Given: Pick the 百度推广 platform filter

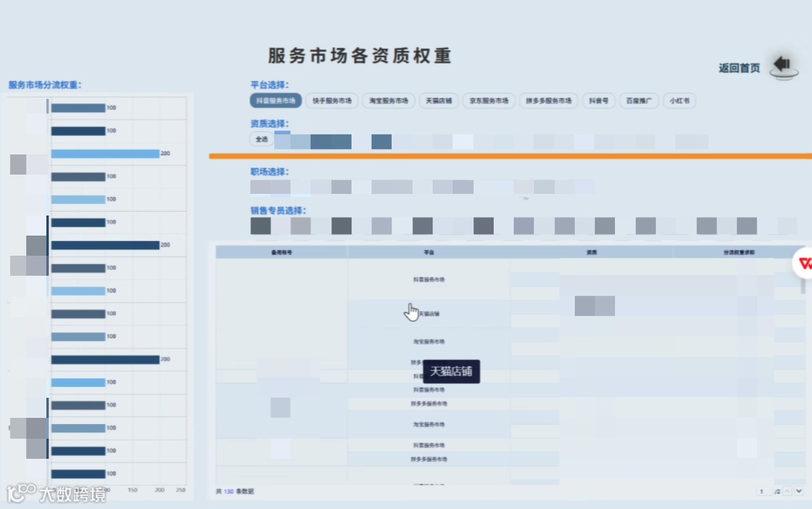Looking at the screenshot, I should (638, 100).
